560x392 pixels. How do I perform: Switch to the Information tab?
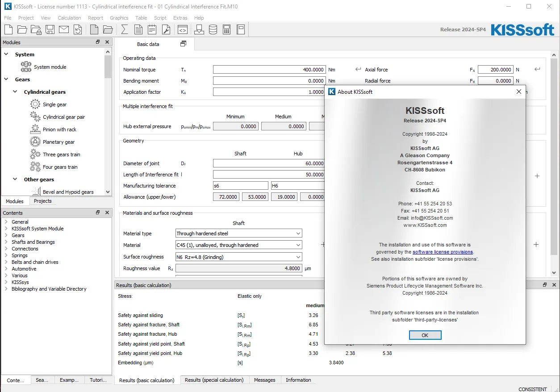coord(298,380)
